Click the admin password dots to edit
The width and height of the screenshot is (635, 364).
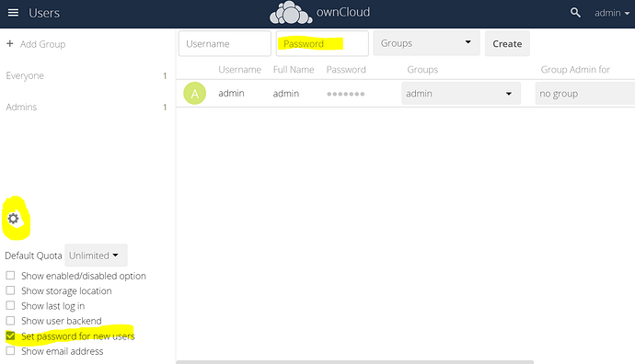pos(346,94)
